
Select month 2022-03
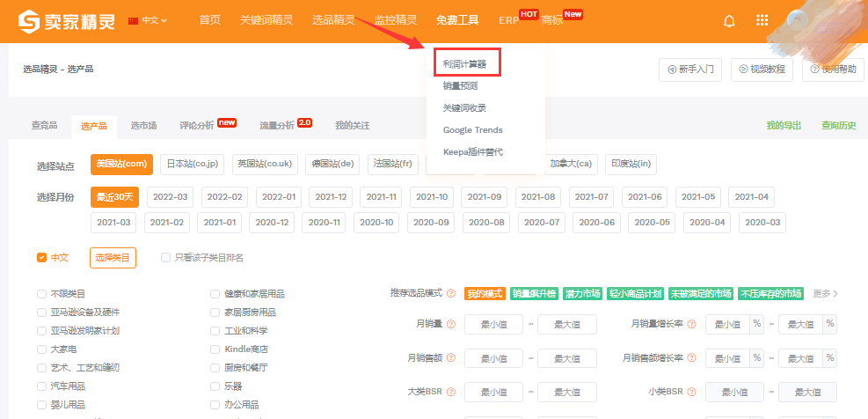pyautogui.click(x=171, y=197)
